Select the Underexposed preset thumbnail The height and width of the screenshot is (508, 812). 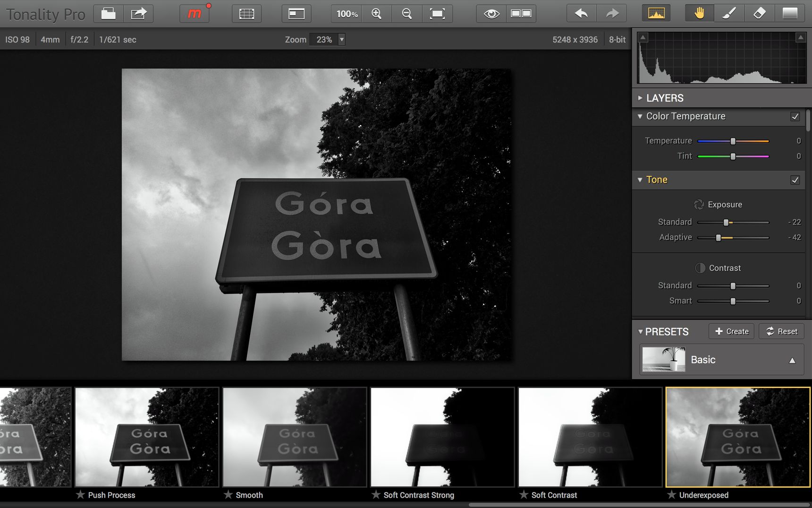click(738, 437)
